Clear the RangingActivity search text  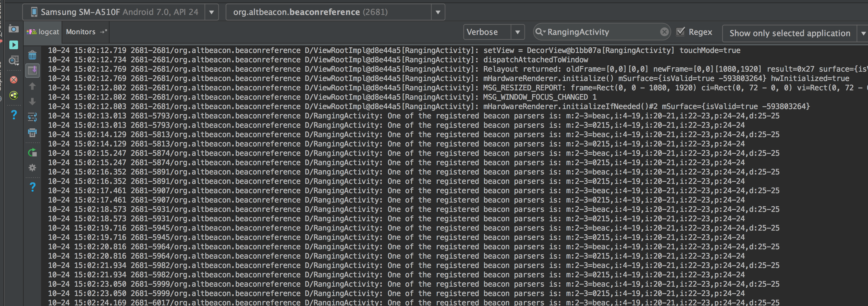click(x=664, y=32)
